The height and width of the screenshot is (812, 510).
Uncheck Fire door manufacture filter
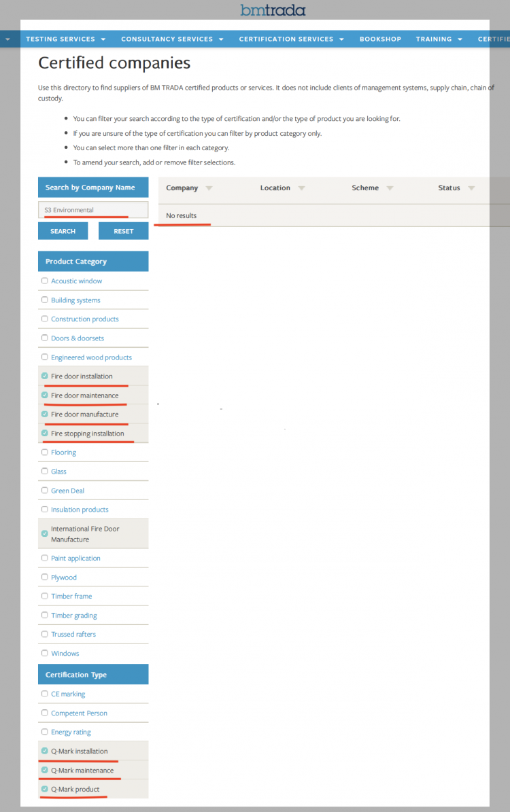[45, 414]
